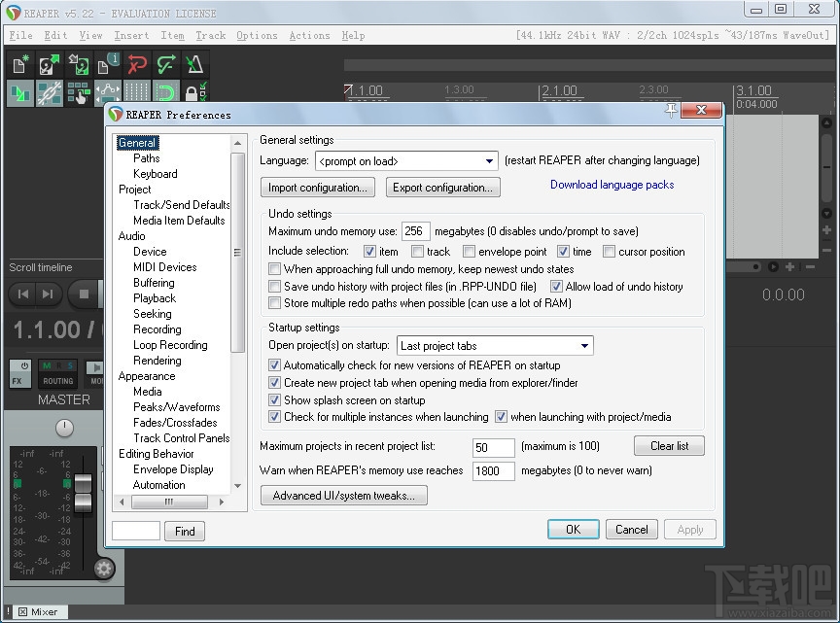
Task: Check the cursor position checkbox
Action: tap(609, 251)
